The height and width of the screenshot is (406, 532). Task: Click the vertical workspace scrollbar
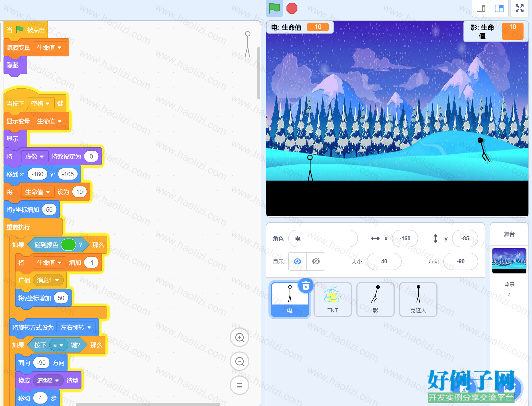pos(258,73)
